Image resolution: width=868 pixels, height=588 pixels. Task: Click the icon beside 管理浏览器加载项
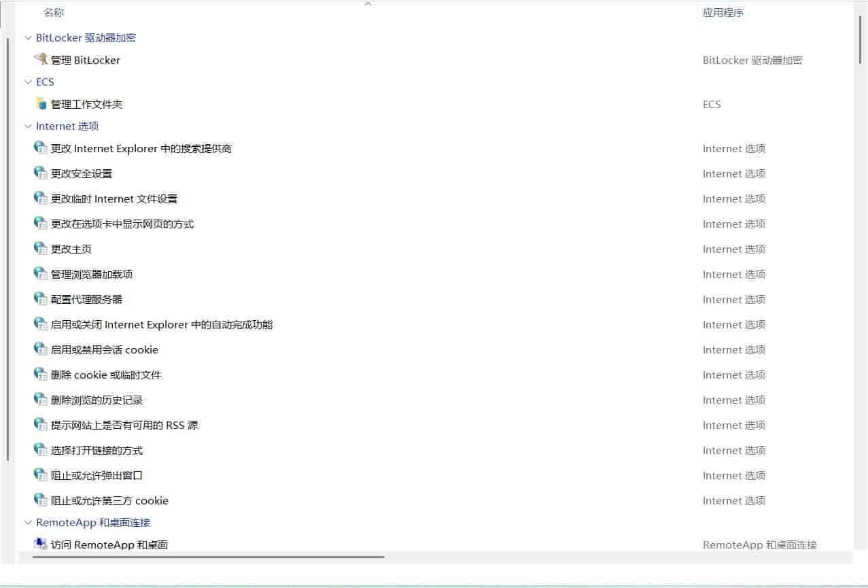coord(40,274)
